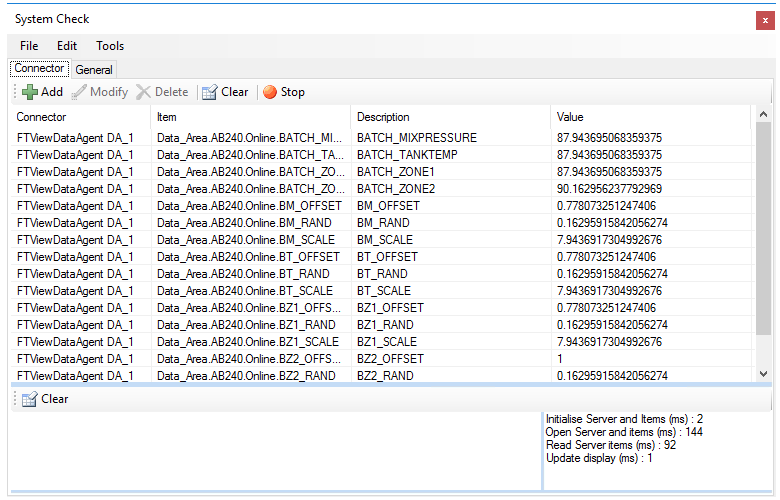Click the Value column header
Image resolution: width=780 pixels, height=500 pixels.
(x=650, y=117)
